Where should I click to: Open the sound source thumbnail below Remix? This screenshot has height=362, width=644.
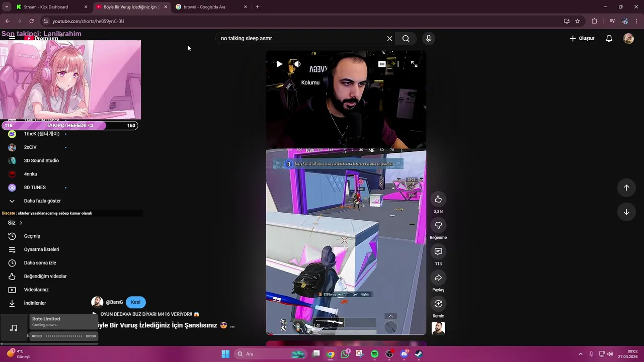[438, 328]
